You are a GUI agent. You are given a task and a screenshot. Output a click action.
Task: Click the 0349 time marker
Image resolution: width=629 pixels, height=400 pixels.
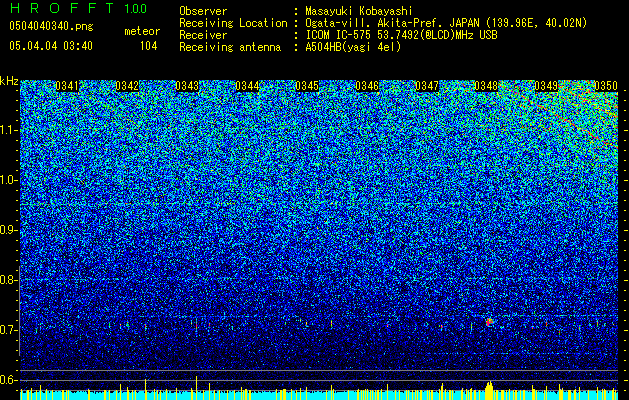(546, 86)
